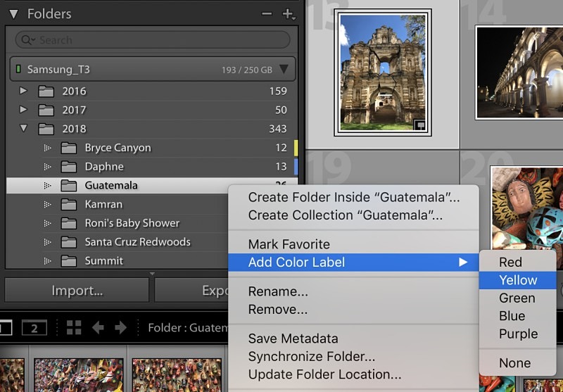Open the search magnifier options
This screenshot has width=563, height=392.
[x=27, y=40]
